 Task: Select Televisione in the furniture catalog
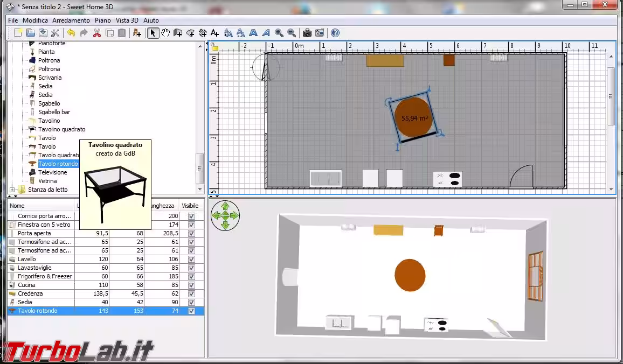point(52,172)
